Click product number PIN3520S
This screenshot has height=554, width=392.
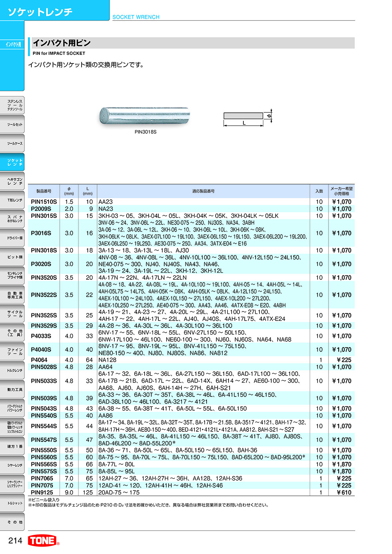pos(44,278)
